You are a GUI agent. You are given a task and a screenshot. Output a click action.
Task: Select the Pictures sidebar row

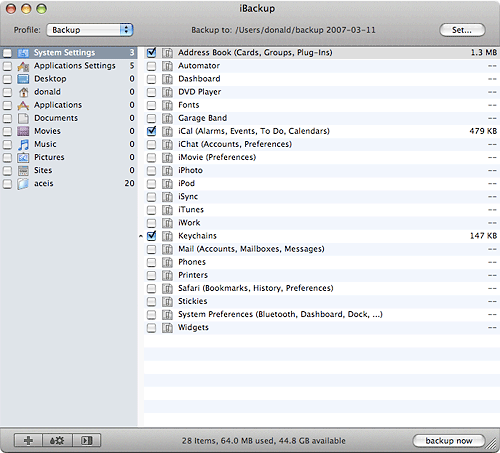pyautogui.click(x=69, y=158)
